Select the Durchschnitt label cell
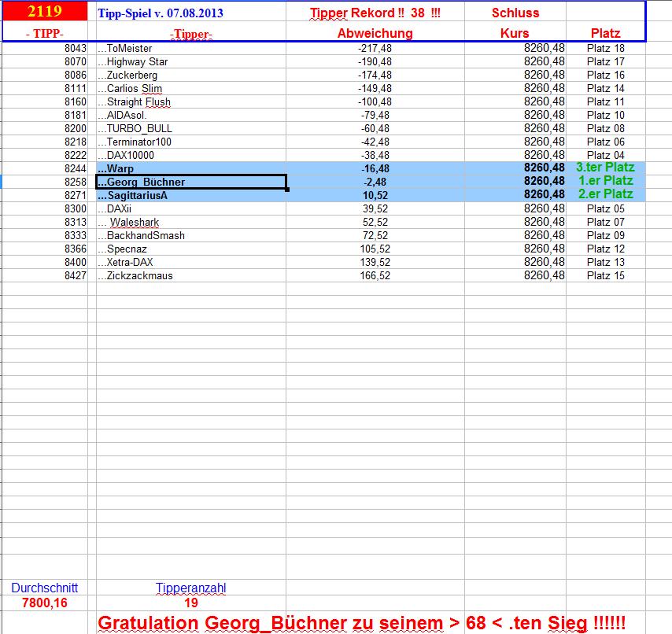 pos(45,588)
